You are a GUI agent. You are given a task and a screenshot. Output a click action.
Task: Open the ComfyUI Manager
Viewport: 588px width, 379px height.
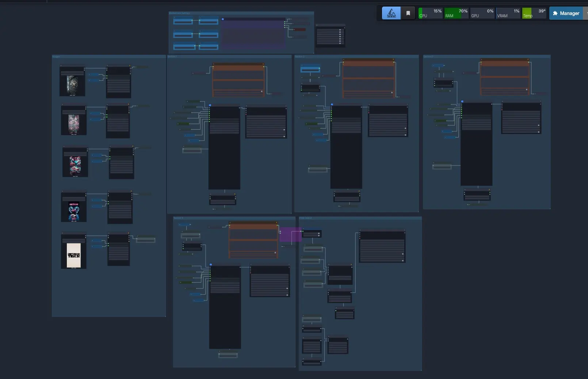point(566,13)
